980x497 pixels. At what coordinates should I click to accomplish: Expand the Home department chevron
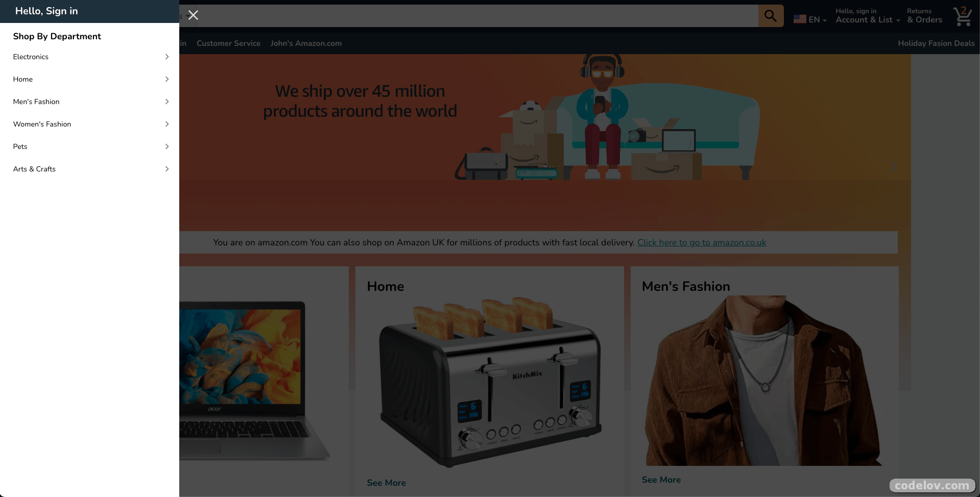[167, 79]
